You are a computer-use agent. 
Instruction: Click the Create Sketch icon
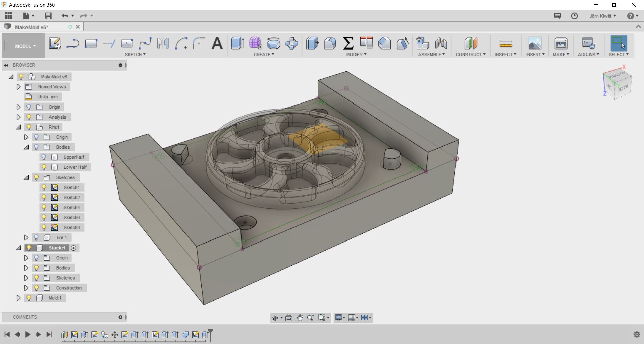(55, 43)
